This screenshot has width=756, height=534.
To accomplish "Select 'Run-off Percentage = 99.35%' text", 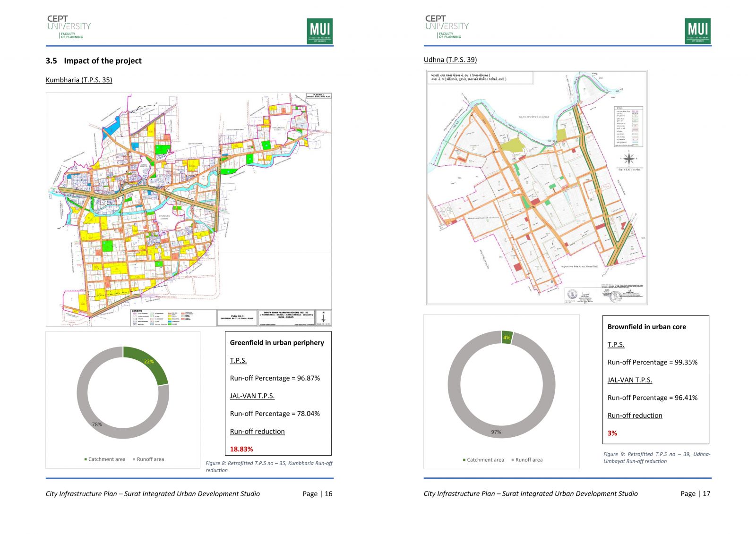I will coord(653,362).
